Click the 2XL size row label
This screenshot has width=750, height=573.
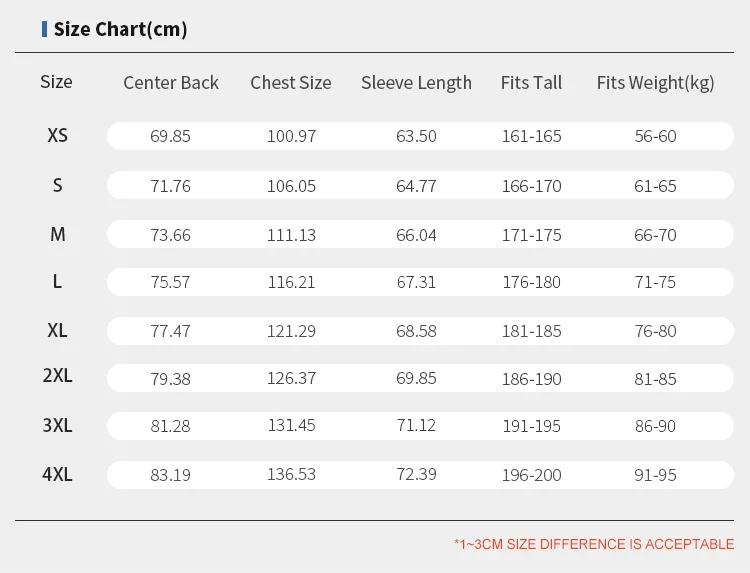tap(57, 377)
